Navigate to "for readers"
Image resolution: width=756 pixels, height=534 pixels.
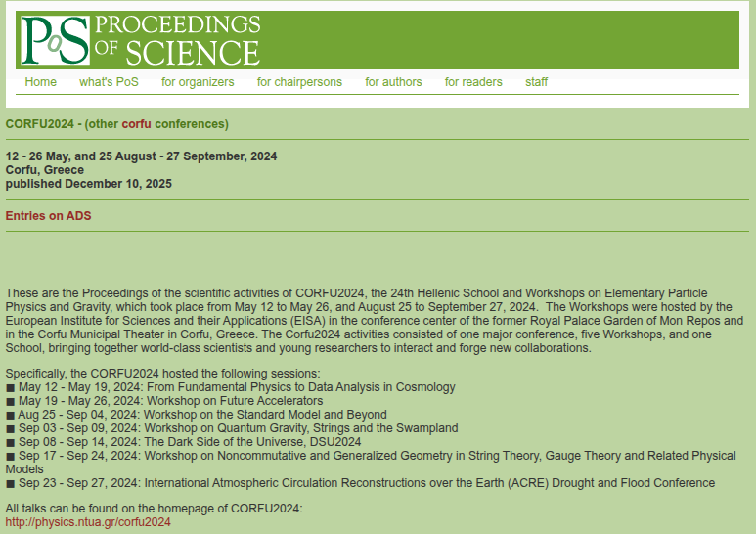pyautogui.click(x=473, y=82)
